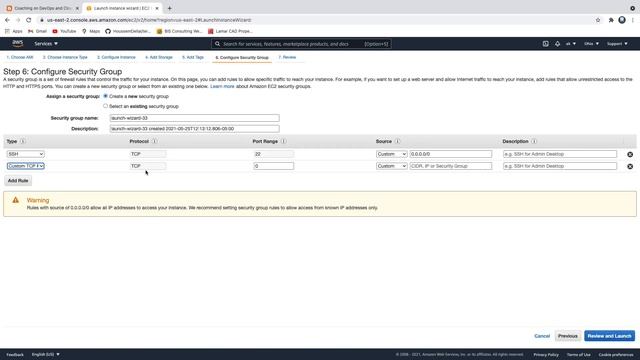The width and height of the screenshot is (640, 360).
Task: Open the browser extensions puzzle icon
Action: [611, 20]
